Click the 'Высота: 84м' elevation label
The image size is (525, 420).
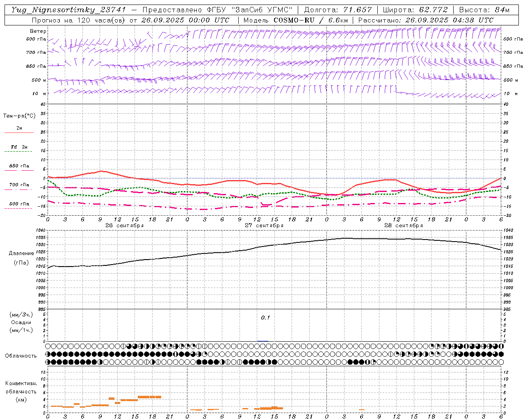(x=484, y=10)
